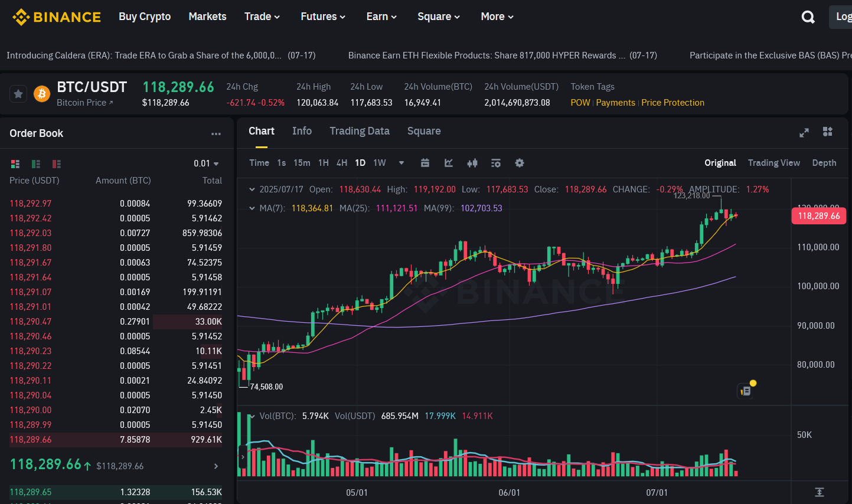
Task: Change order book 0.01 precision dropdown
Action: pos(206,163)
